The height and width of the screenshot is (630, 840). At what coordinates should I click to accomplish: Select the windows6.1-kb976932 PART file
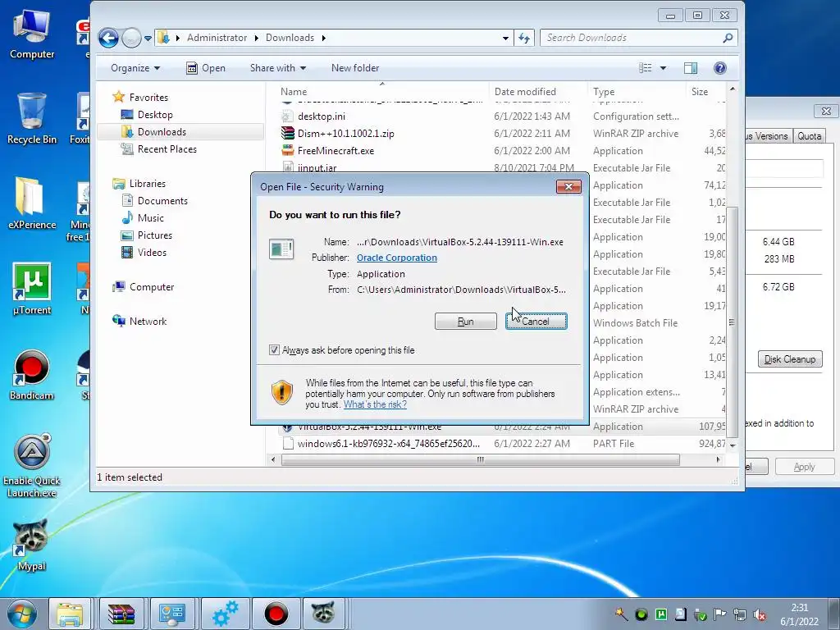(x=389, y=444)
